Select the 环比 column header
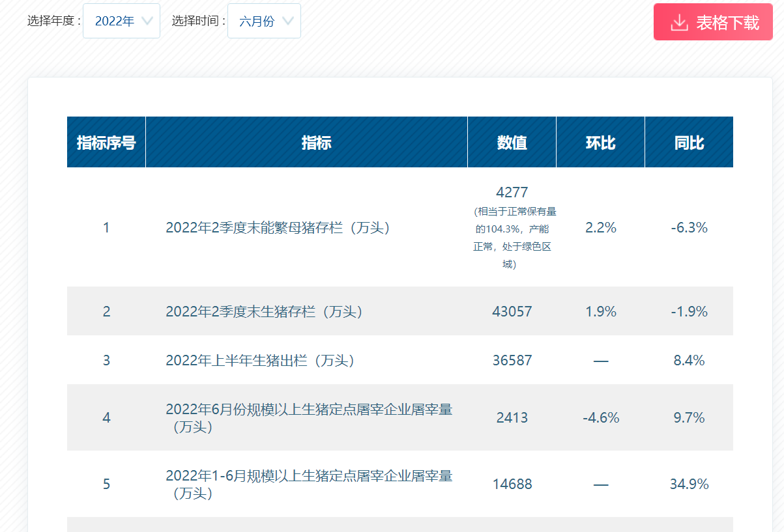This screenshot has height=532, width=784. (x=600, y=143)
